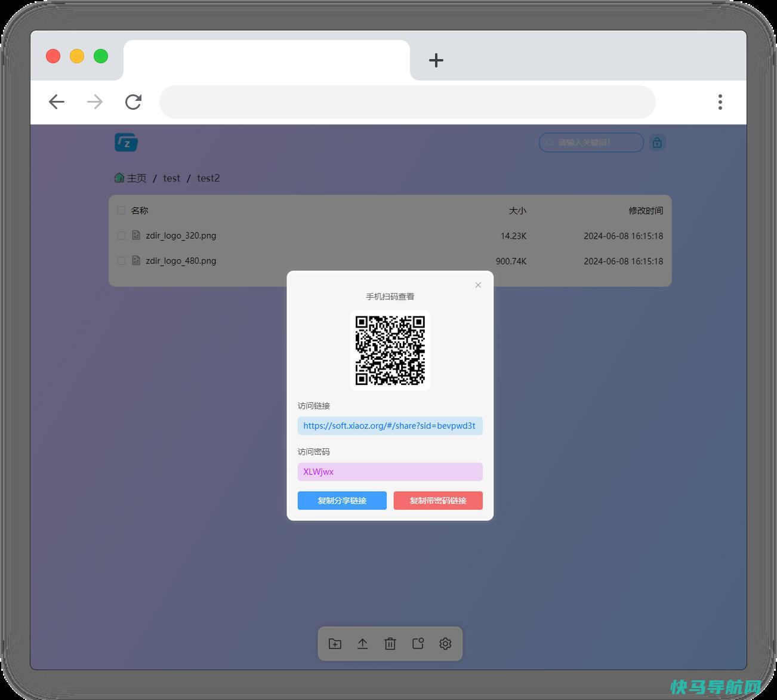
Task: Reload the page with refresh icon
Action: point(133,101)
